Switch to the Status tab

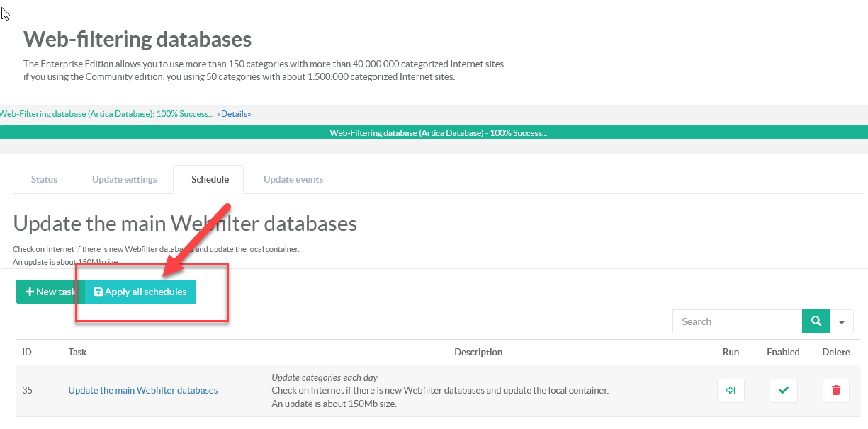pos(44,180)
